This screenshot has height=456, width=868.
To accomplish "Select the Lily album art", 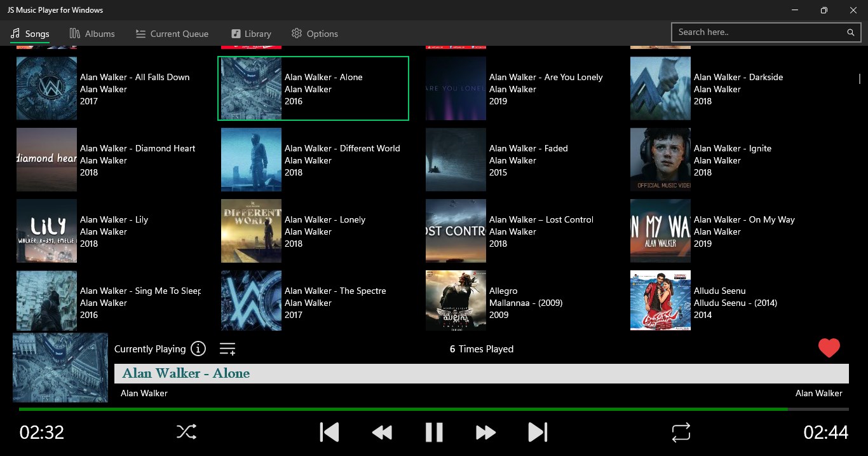I will [46, 231].
